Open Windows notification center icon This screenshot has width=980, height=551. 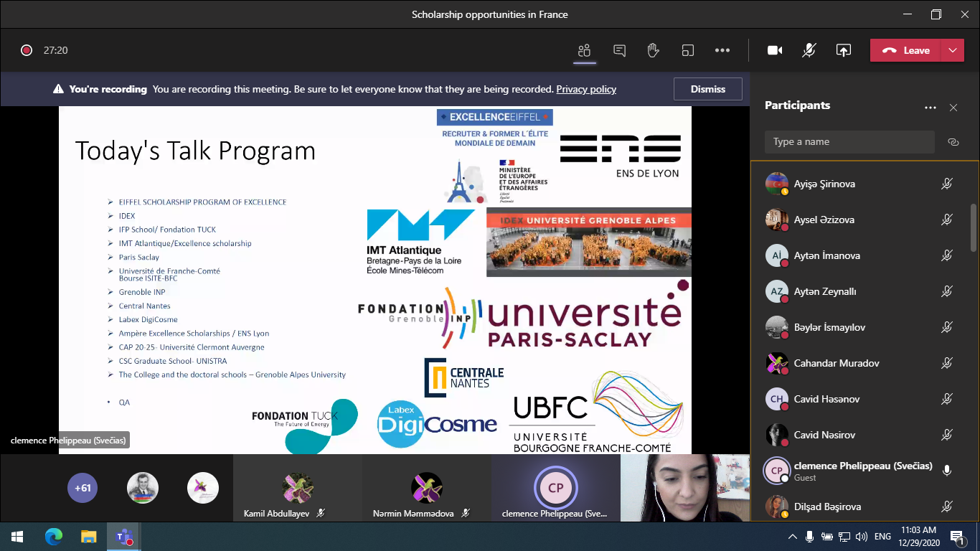[956, 537]
